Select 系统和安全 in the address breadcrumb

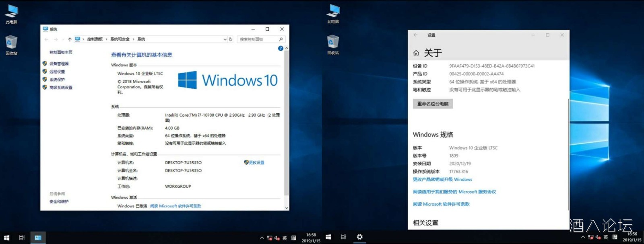[x=120, y=39]
